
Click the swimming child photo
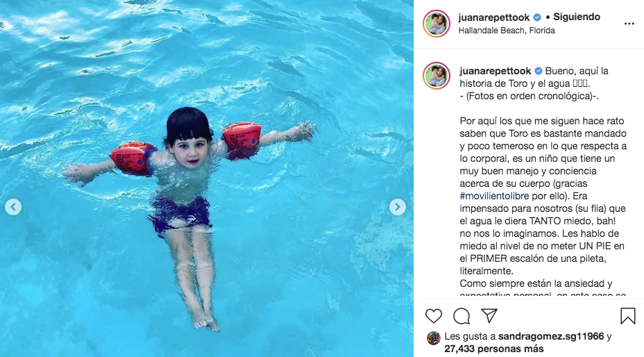207,178
